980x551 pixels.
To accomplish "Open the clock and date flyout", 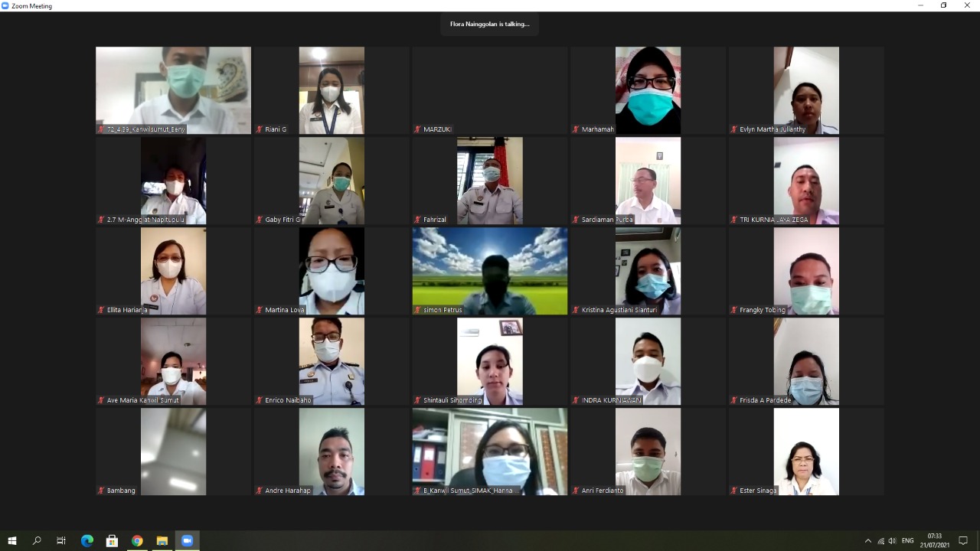I will (x=934, y=540).
